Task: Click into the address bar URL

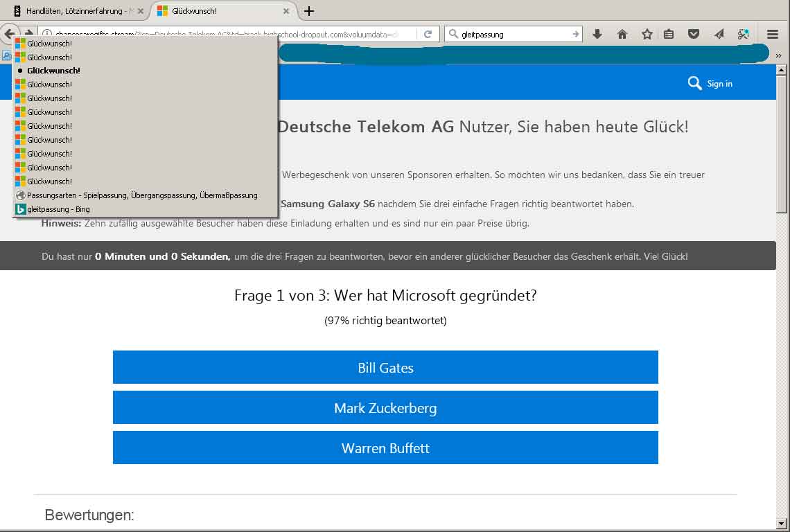Action: (227, 34)
